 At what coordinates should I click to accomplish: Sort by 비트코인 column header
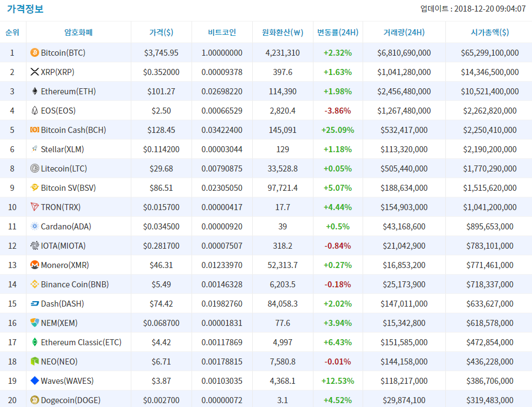222,33
